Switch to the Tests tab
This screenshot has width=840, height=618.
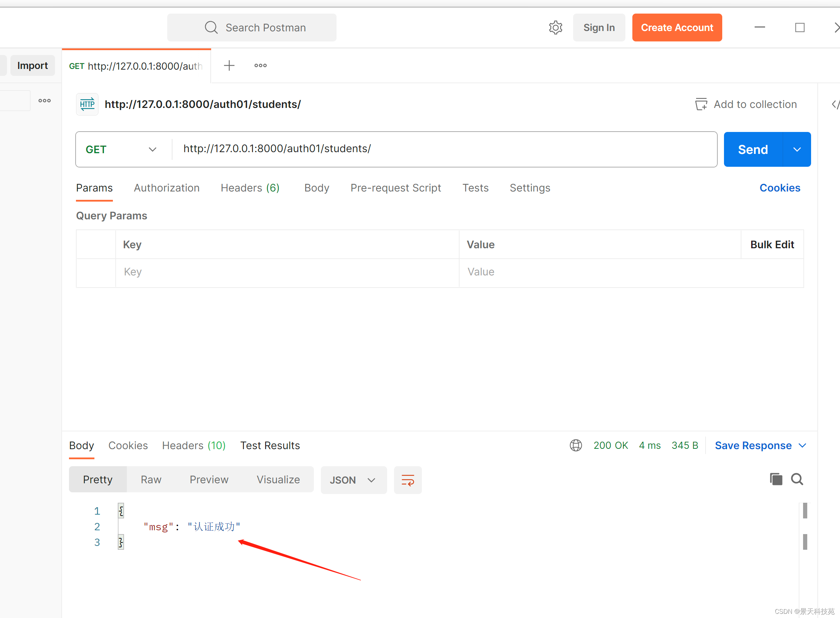pos(476,188)
